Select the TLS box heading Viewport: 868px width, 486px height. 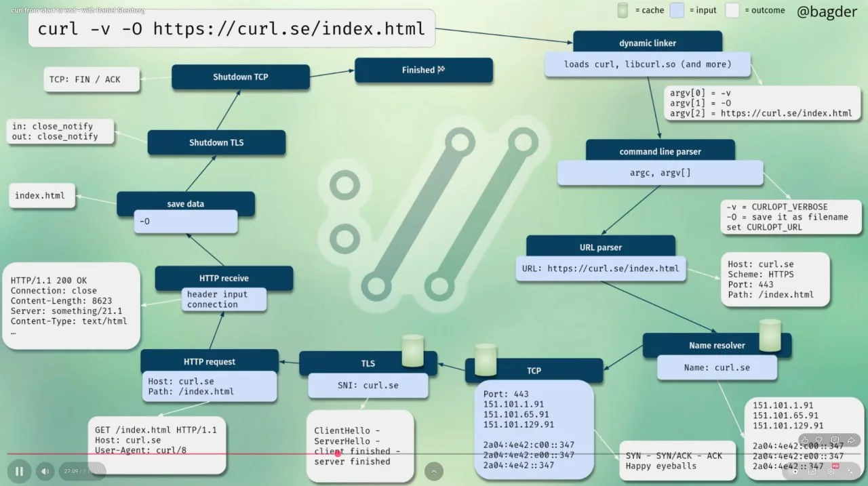pyautogui.click(x=368, y=363)
